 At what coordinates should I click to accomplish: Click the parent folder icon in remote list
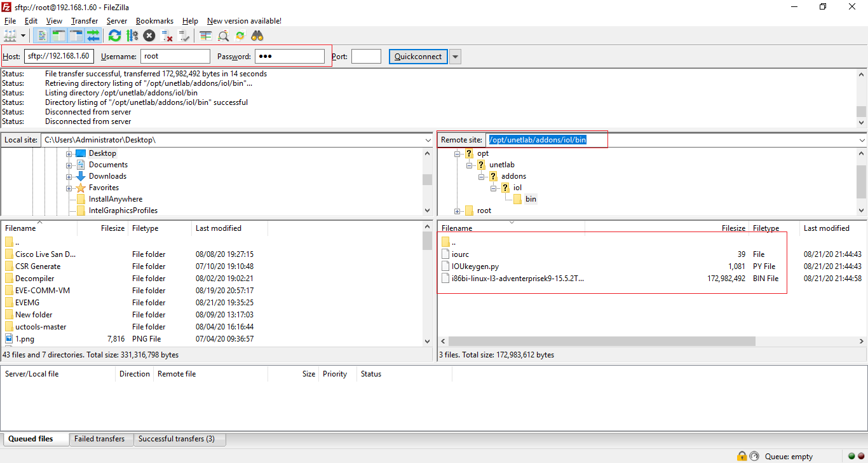pyautogui.click(x=445, y=242)
